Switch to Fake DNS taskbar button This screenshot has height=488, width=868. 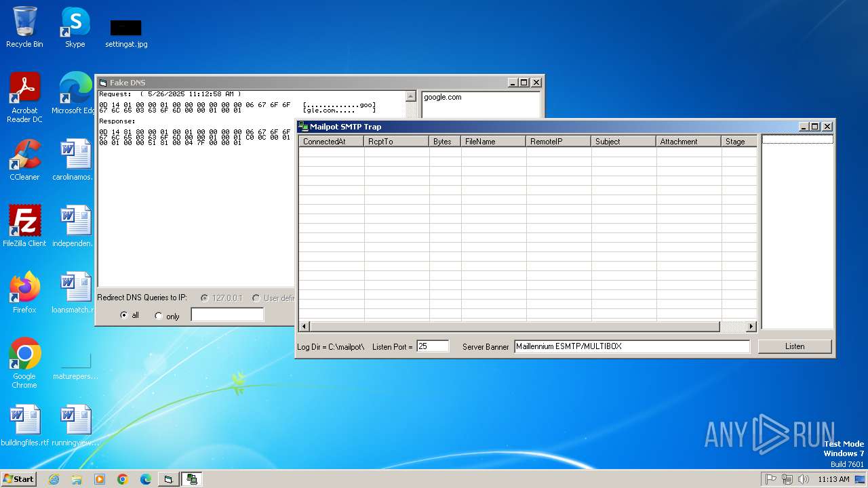coord(169,479)
